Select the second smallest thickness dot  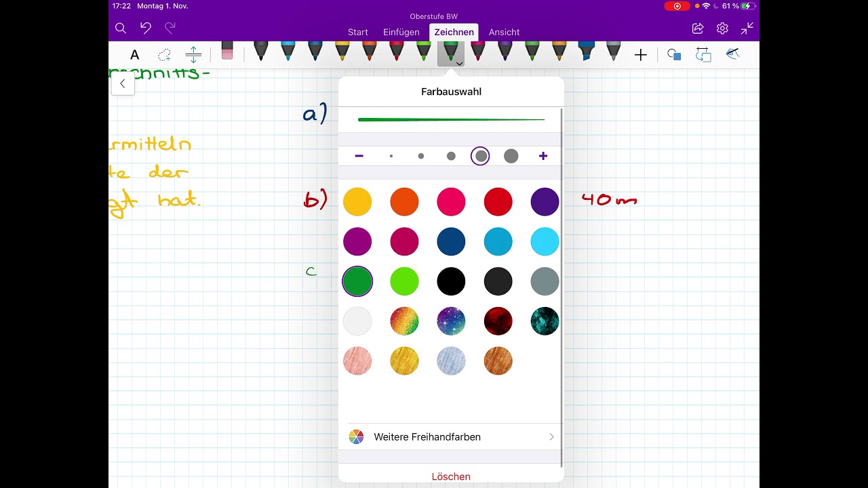pos(421,157)
